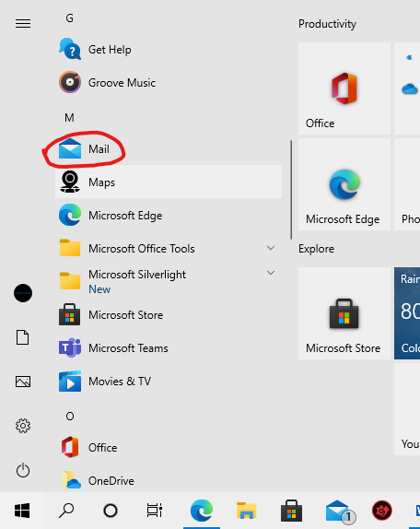Open Microsoft Edge in the app list
Screen dimensions: 420x529
[169, 216]
